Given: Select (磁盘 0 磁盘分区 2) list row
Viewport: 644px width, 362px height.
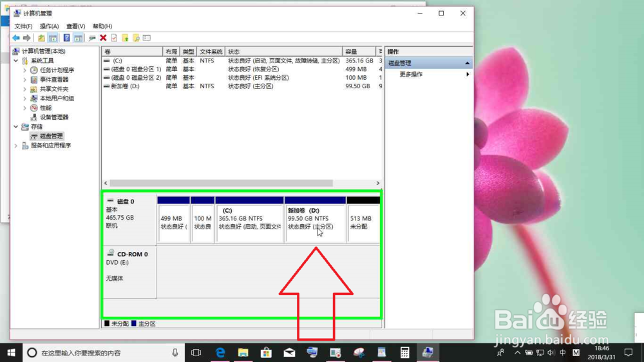Looking at the screenshot, I should click(242, 78).
